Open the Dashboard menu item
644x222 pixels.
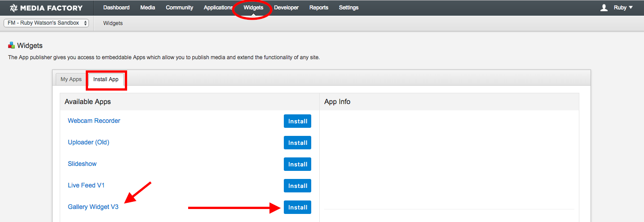(116, 8)
